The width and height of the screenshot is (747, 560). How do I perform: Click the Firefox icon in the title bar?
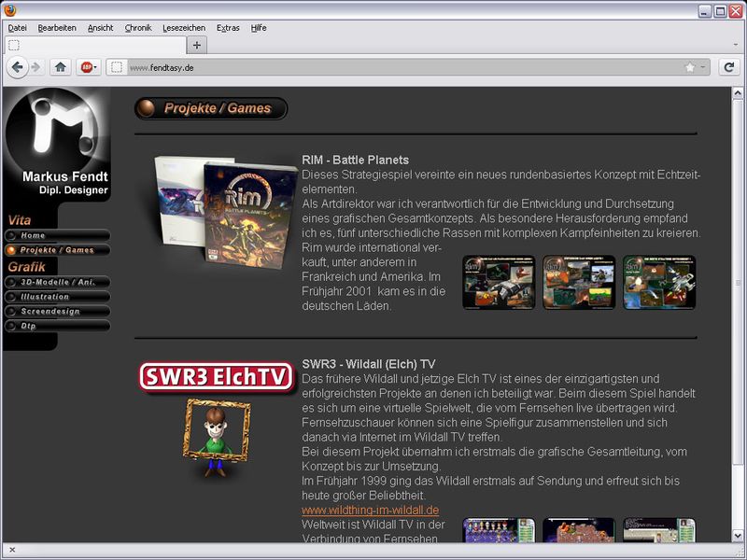pos(9,10)
